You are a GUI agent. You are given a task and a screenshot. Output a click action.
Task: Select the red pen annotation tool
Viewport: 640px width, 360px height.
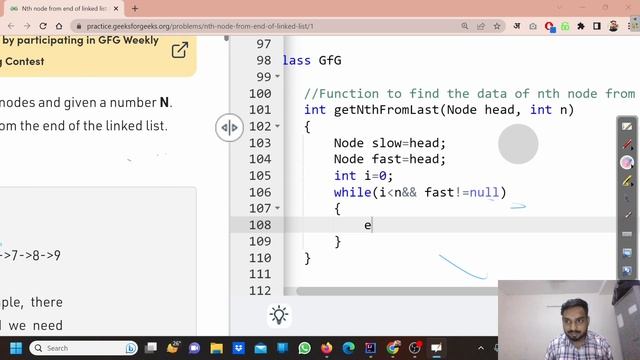(x=627, y=144)
